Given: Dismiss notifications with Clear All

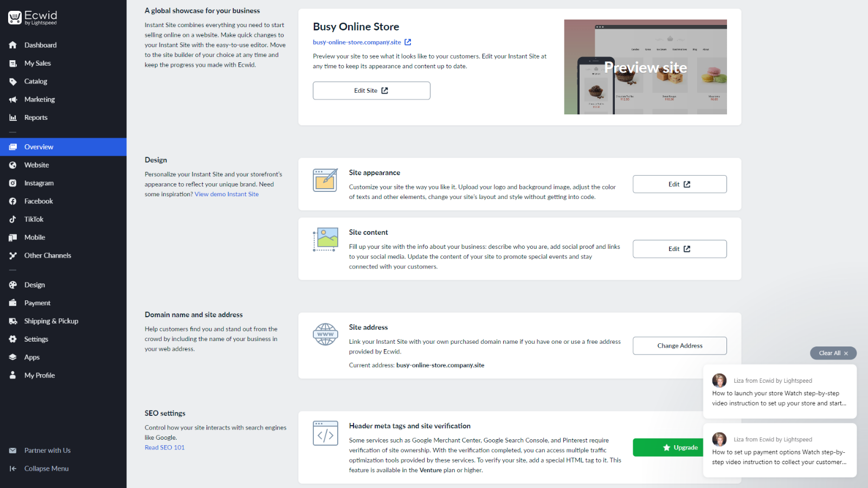Looking at the screenshot, I should coord(833,353).
